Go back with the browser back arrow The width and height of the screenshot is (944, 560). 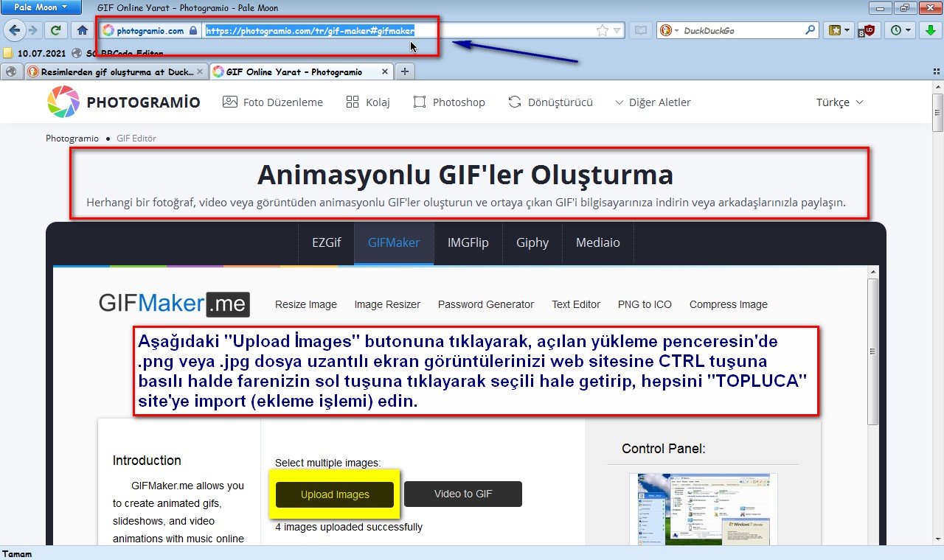[x=15, y=30]
